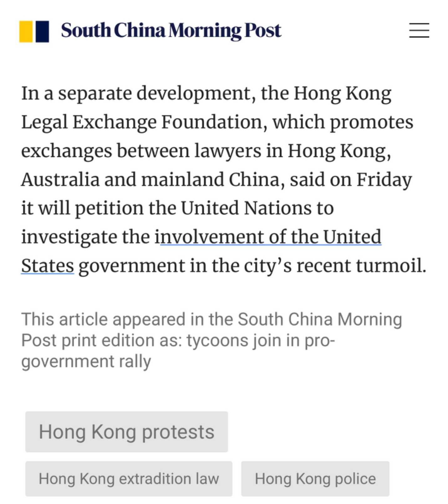Image resolution: width=448 pixels, height=504 pixels.
Task: Click the word "Australia" in the paragraph
Action: [x=60, y=180]
